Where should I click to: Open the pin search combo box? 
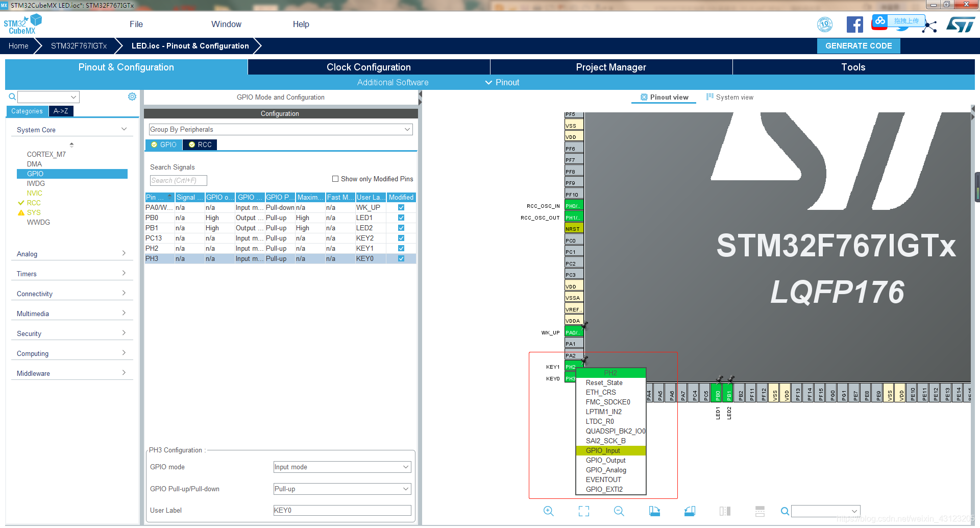pyautogui.click(x=825, y=511)
